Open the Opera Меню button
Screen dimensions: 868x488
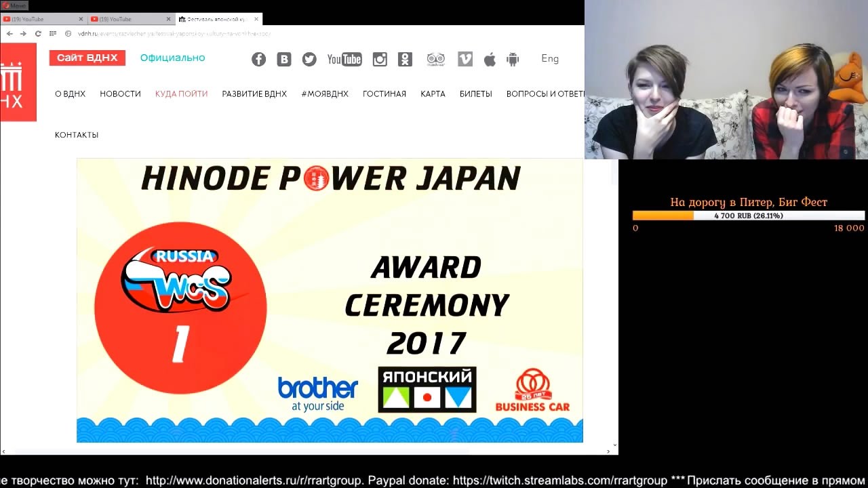(x=14, y=5)
